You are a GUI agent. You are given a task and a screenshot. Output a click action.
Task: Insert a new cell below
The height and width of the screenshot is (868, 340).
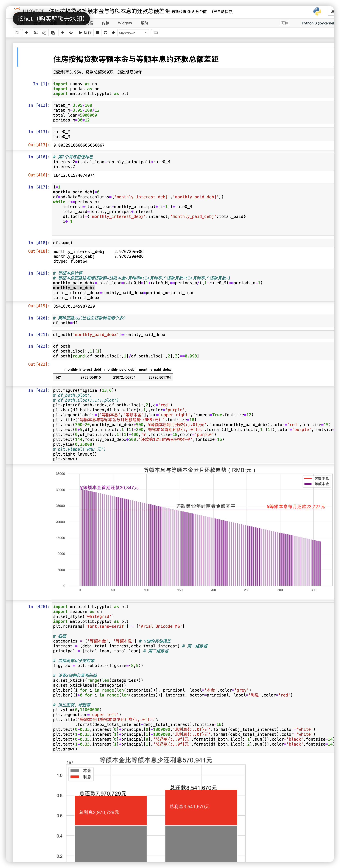pyautogui.click(x=26, y=33)
